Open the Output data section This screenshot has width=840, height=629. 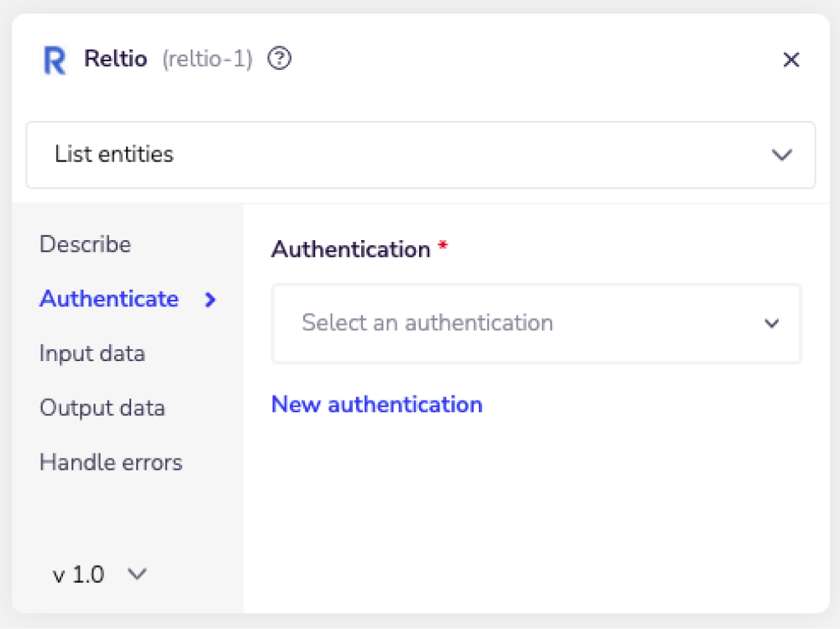[102, 408]
